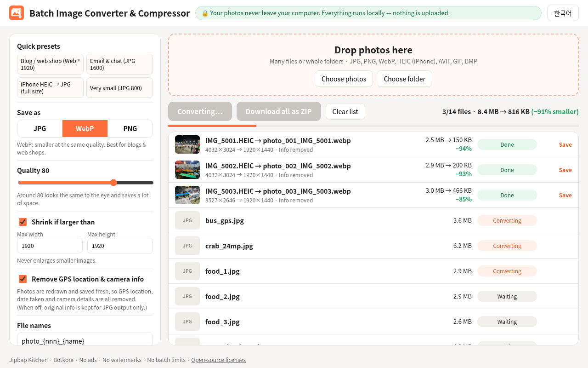Apply the Very small JPG 800 preset
Viewport: 588px width, 368px height.
[119, 87]
